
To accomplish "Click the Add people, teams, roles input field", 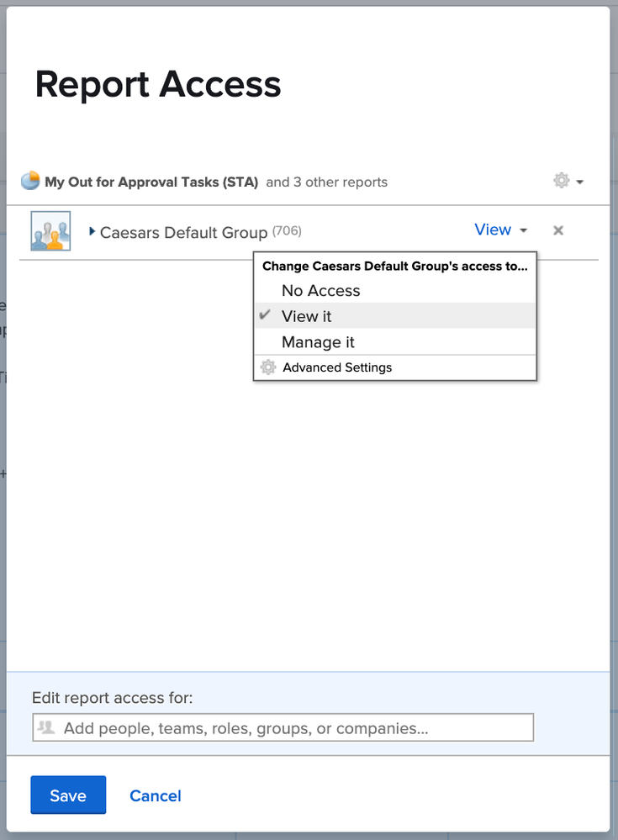I will 286,728.
